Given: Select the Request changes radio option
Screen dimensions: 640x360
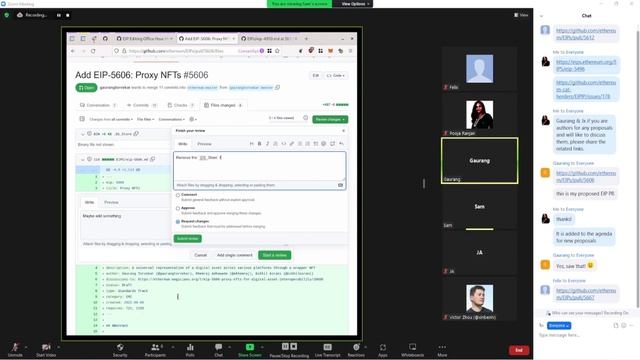Looking at the screenshot, I should (178, 222).
